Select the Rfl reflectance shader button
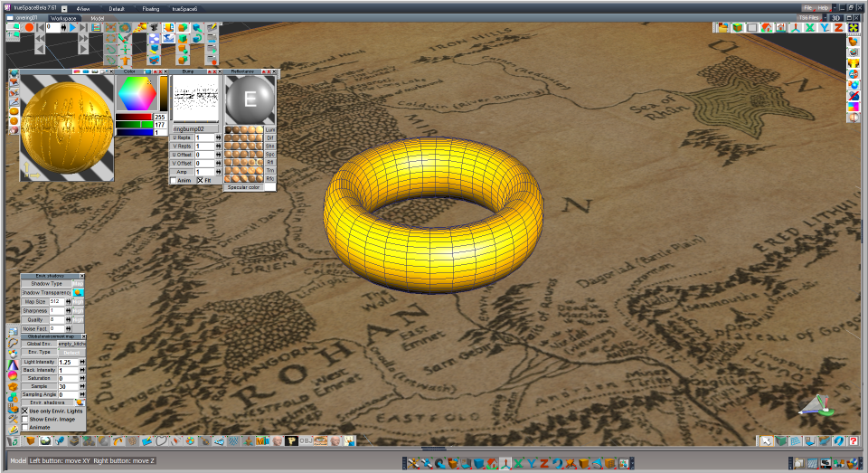Viewport: 868px width, 473px height. point(270,162)
